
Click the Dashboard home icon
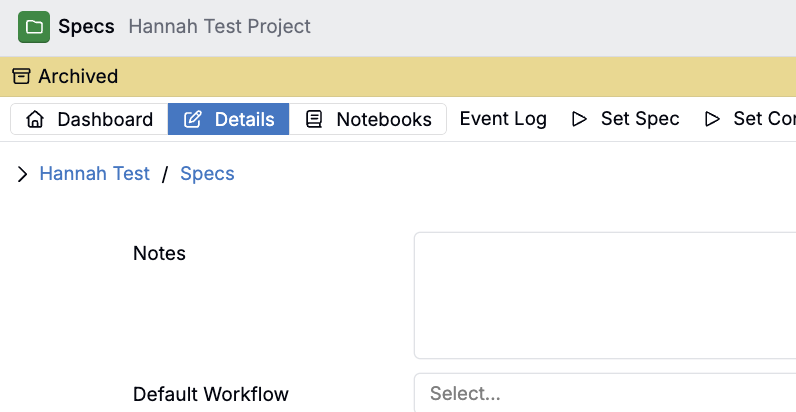click(x=35, y=119)
